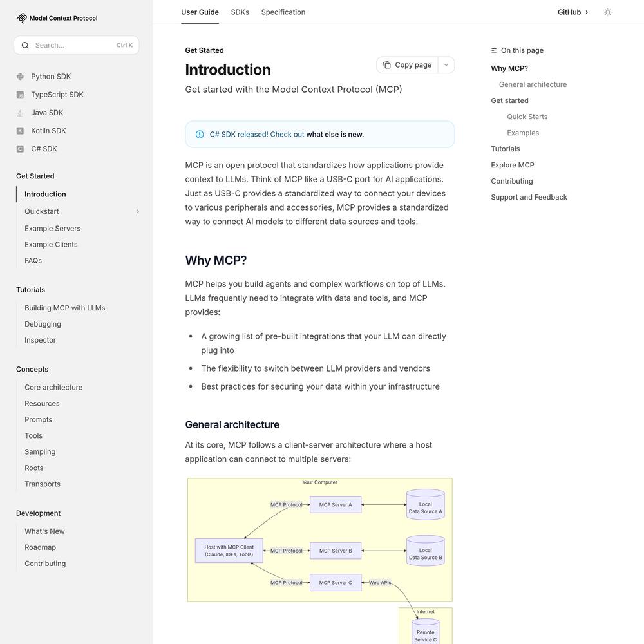Open Tools concept page
The image size is (644, 644).
tap(33, 435)
